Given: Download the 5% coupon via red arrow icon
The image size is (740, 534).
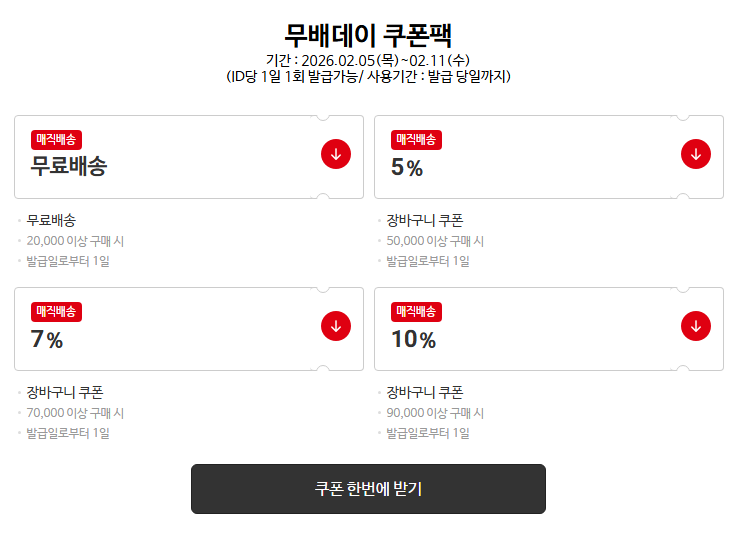Looking at the screenshot, I should [696, 154].
